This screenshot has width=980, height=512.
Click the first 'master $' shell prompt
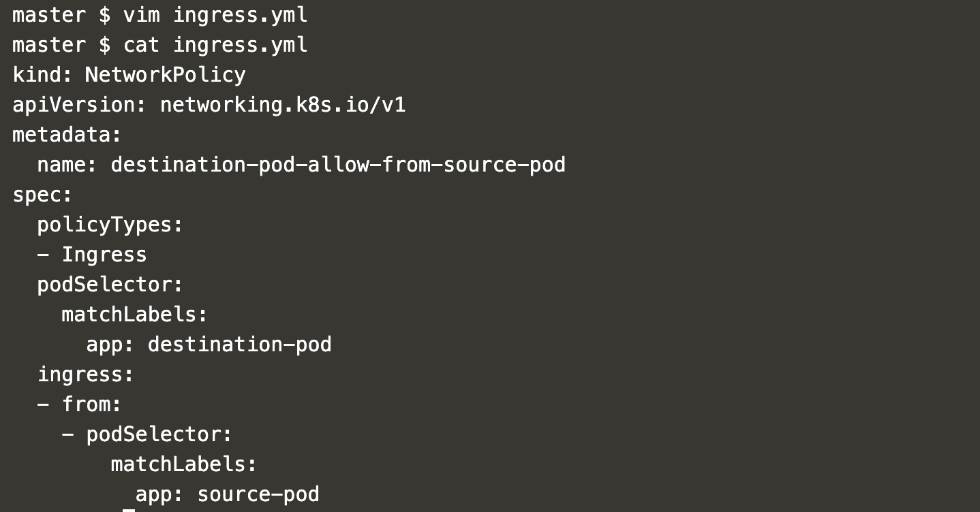point(61,16)
